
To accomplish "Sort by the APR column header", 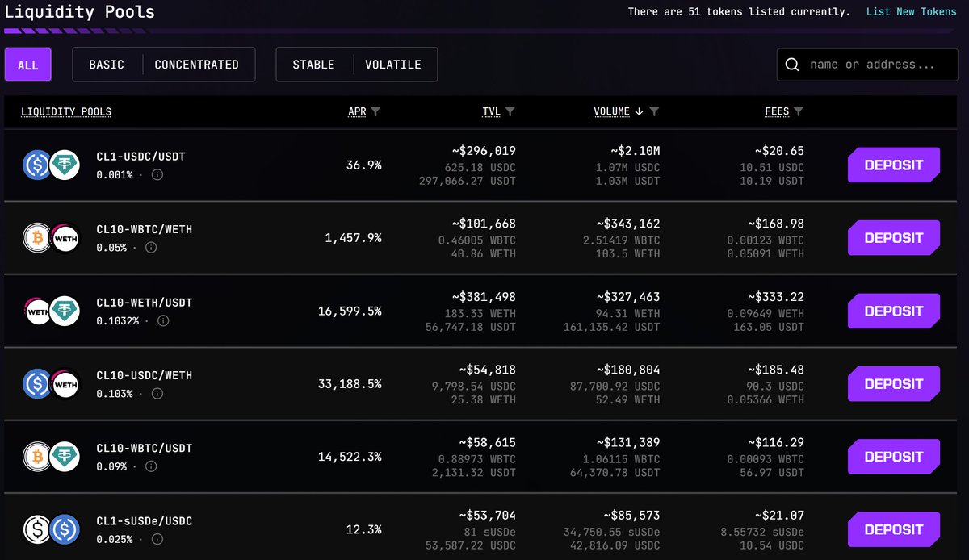I will pyautogui.click(x=357, y=111).
